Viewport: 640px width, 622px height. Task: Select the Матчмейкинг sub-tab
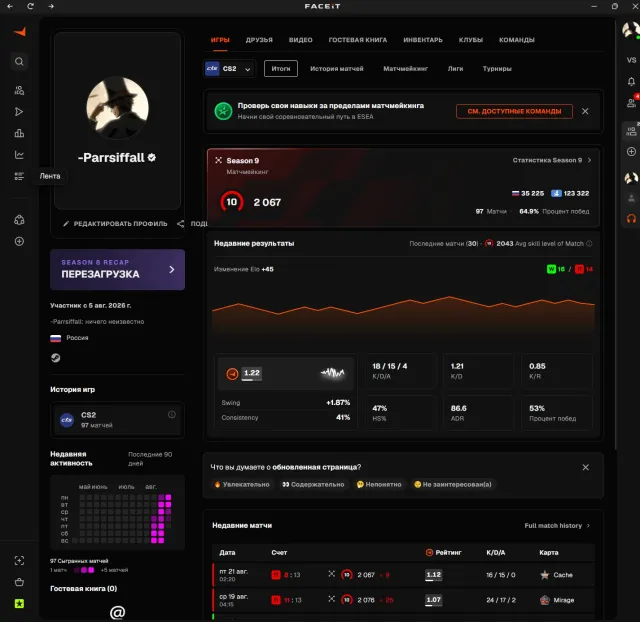(x=405, y=69)
